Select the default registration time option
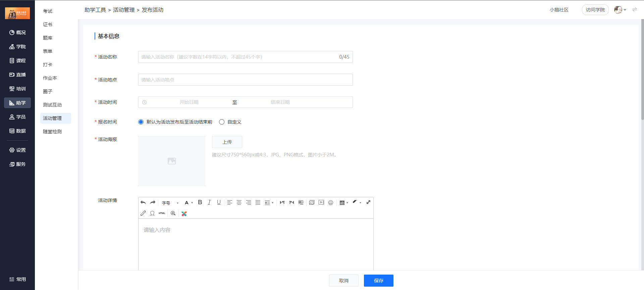 [141, 122]
